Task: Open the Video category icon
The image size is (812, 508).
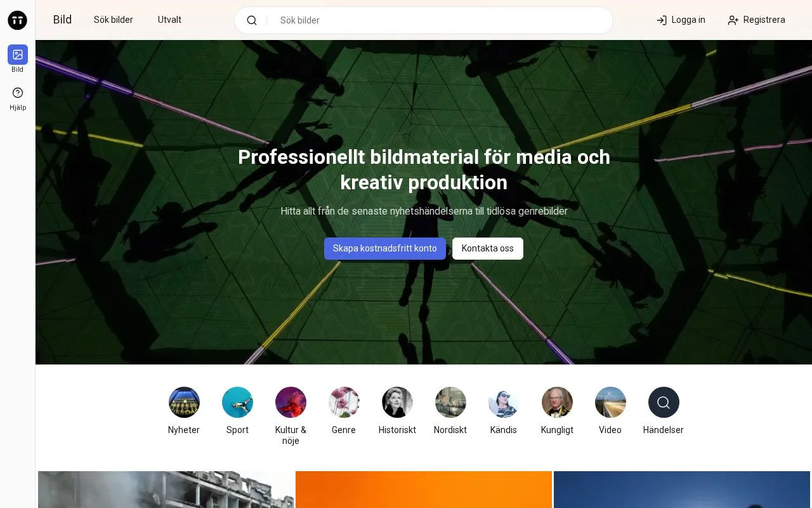Action: click(610, 403)
